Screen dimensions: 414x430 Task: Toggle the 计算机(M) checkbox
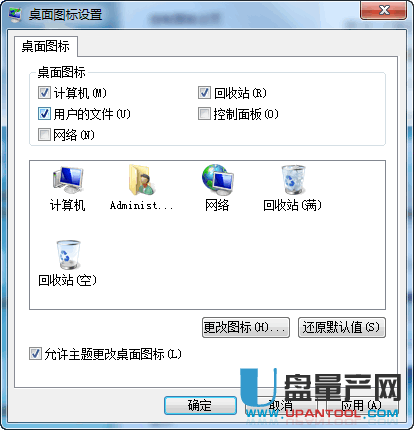pyautogui.click(x=44, y=93)
